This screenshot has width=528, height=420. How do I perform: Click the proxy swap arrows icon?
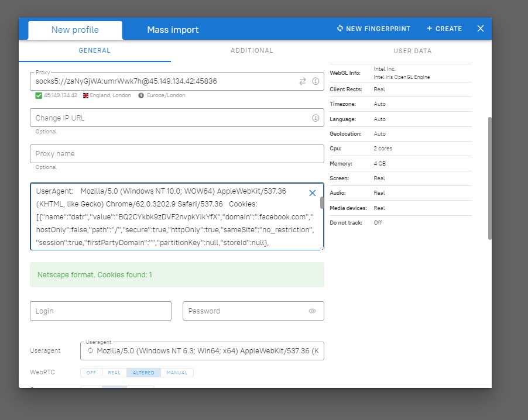click(x=303, y=81)
